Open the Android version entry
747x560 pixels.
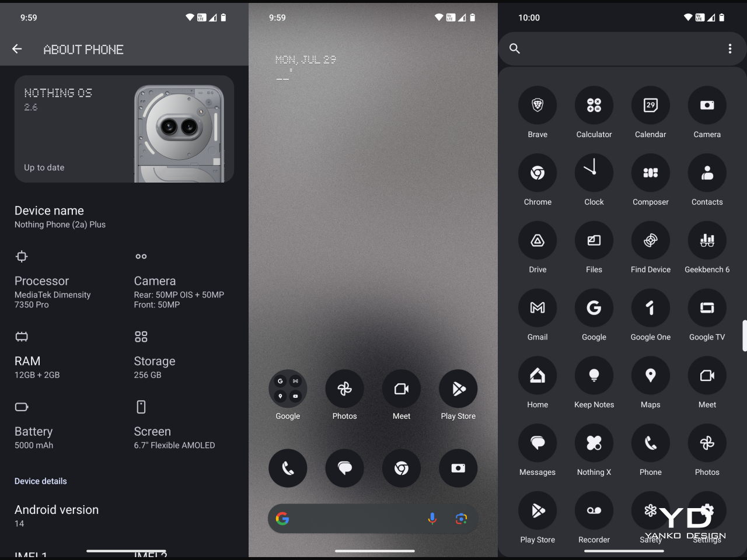click(57, 515)
